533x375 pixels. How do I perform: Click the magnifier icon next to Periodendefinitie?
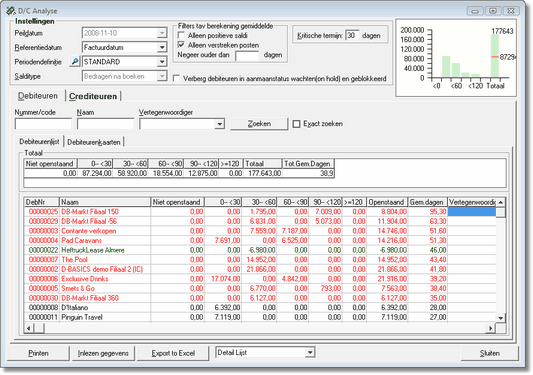click(x=74, y=62)
